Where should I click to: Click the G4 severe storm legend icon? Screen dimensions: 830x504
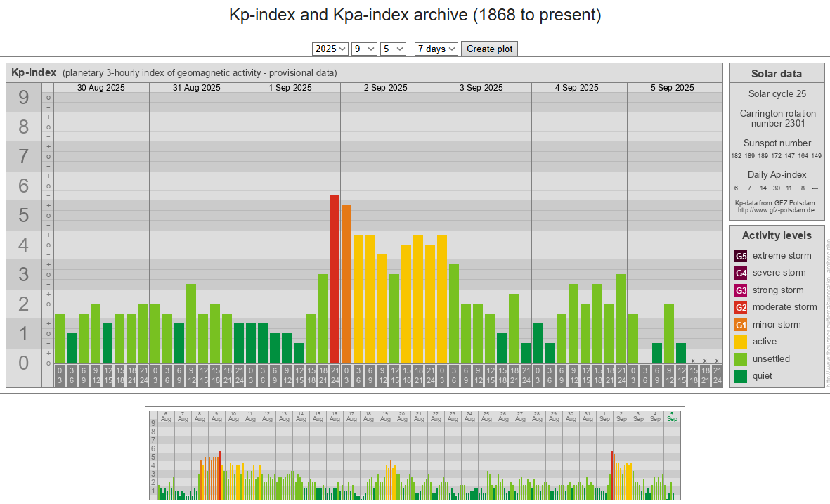(741, 273)
